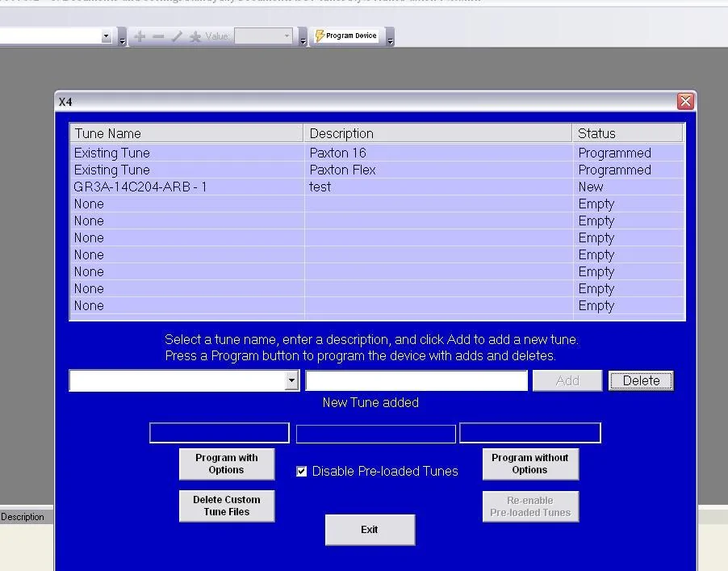Select the Paxton Flex tune row
The height and width of the screenshot is (571, 728).
tap(377, 170)
